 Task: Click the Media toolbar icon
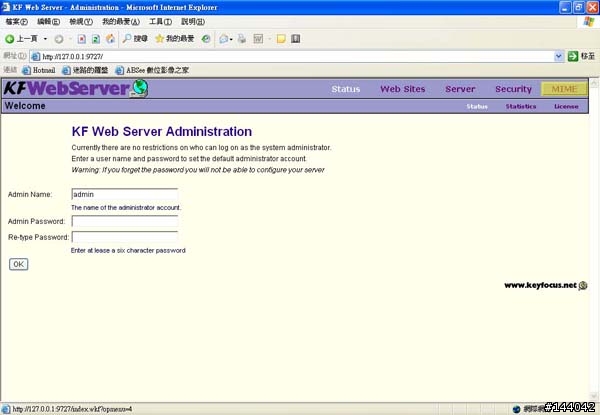point(206,39)
